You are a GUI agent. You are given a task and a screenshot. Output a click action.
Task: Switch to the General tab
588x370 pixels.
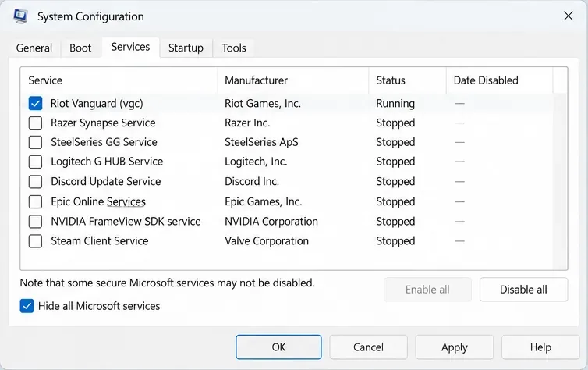[x=34, y=48]
